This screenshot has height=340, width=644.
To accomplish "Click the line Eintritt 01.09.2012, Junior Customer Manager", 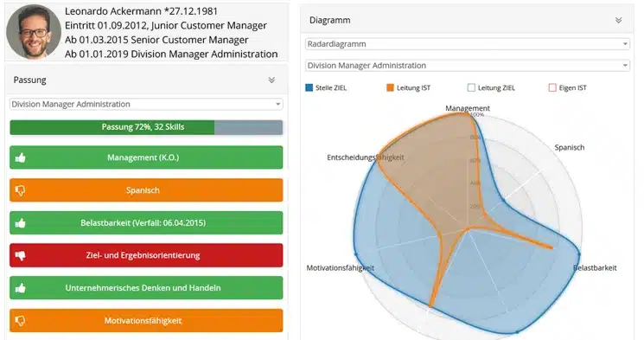I will 166,25.
